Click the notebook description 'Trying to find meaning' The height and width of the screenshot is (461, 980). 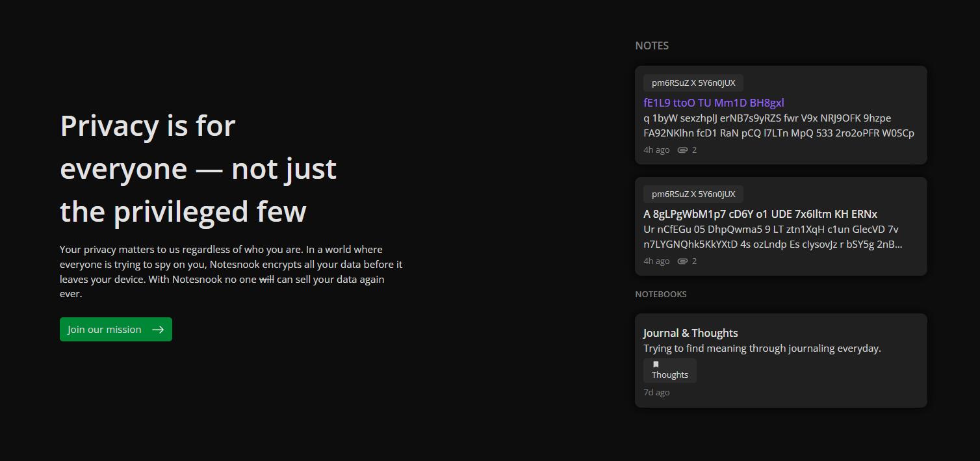pos(762,349)
